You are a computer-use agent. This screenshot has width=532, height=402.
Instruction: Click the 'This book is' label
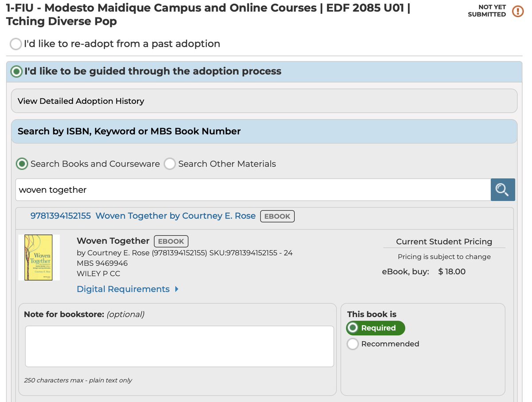[372, 314]
